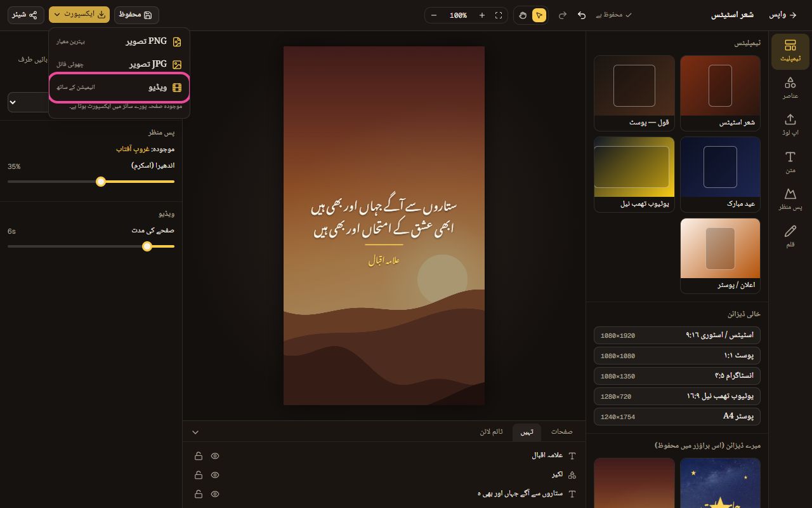Click the undo arrow icon
This screenshot has height=508, width=812.
pyautogui.click(x=582, y=15)
